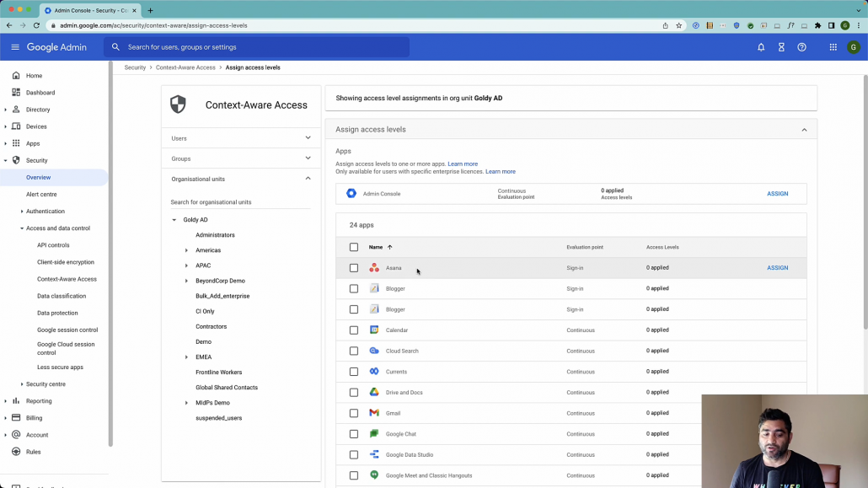Click the search users, groups, settings field
The image size is (868, 488).
pyautogui.click(x=256, y=47)
